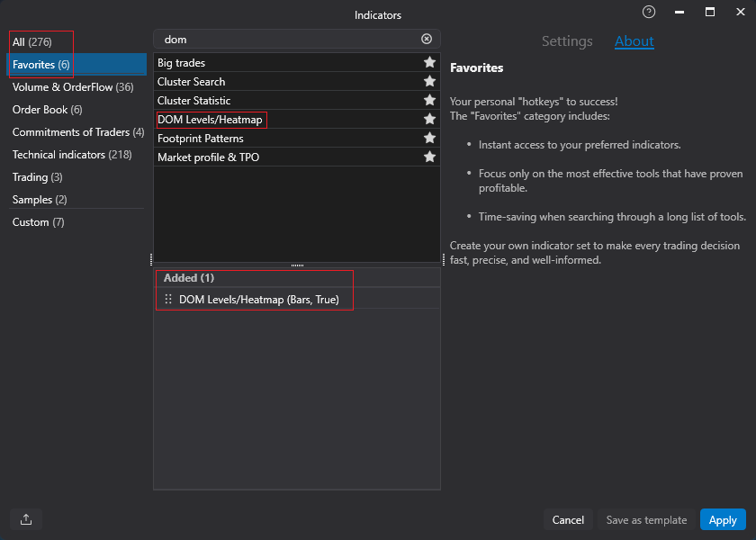Image resolution: width=756 pixels, height=540 pixels.
Task: Unfavorite Big trades via its star
Action: click(429, 62)
